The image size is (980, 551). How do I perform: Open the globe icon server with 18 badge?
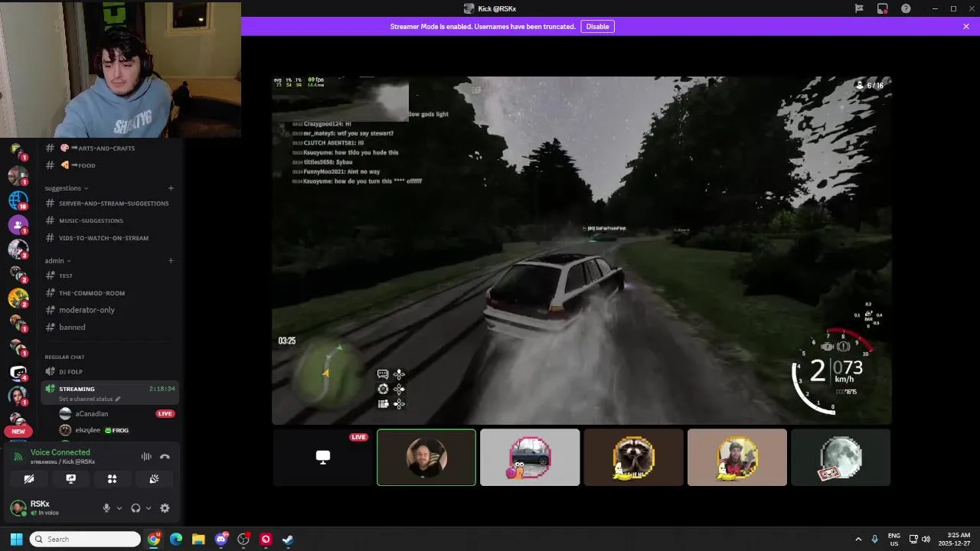18,200
